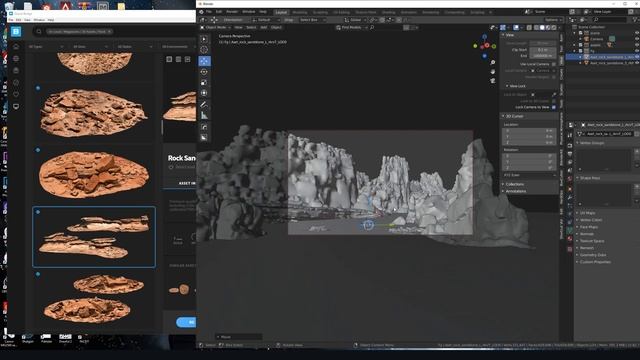Viewport: 640px width, 360px height.
Task: Select the Transform tool
Action: (204, 93)
